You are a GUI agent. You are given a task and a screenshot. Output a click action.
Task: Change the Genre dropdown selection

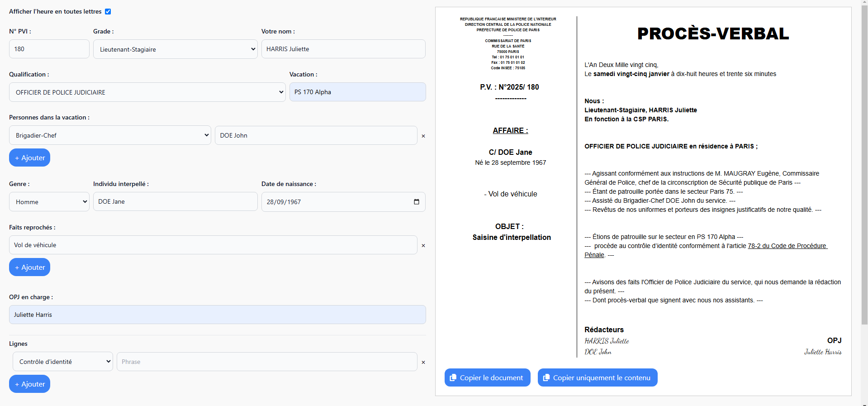(x=49, y=202)
